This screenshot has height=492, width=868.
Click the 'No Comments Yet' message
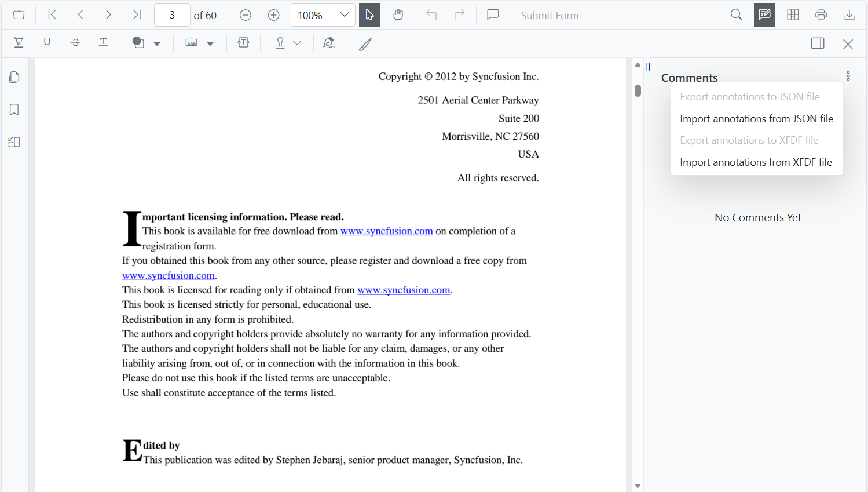(758, 218)
